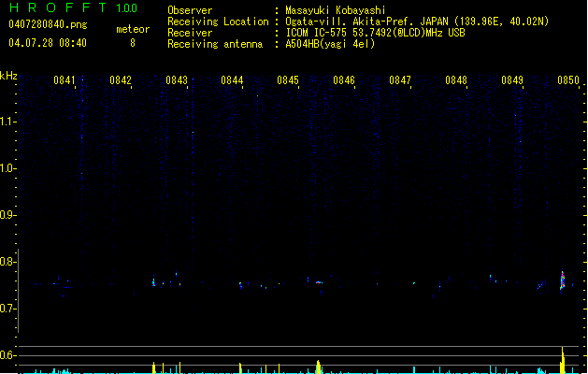Click the Receiving Location value Ogata-vill. Akita-Pref.
Screen dimensions: 588x374
coord(351,22)
